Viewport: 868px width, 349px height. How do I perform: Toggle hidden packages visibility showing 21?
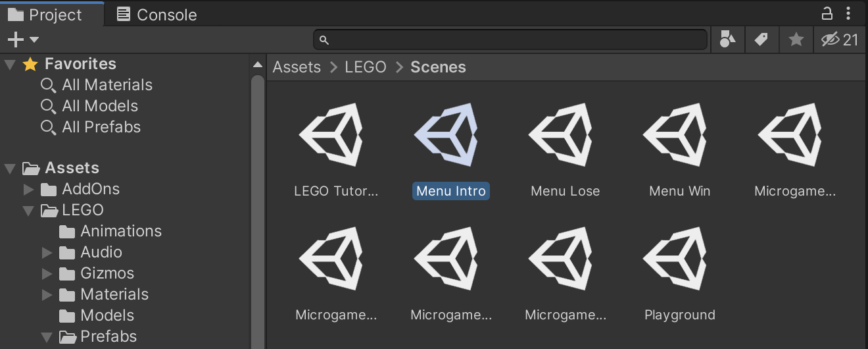(840, 40)
